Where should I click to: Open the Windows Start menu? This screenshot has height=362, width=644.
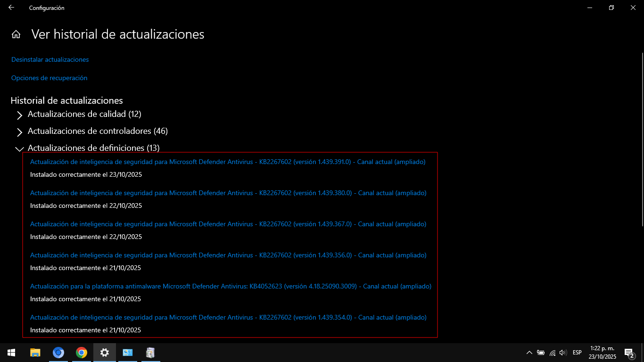coord(11,352)
